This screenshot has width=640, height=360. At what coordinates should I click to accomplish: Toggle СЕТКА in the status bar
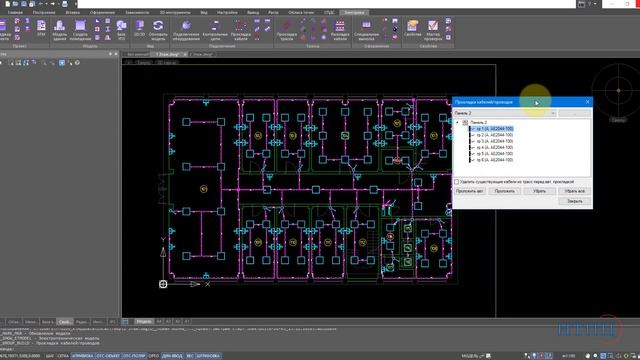pos(63,356)
